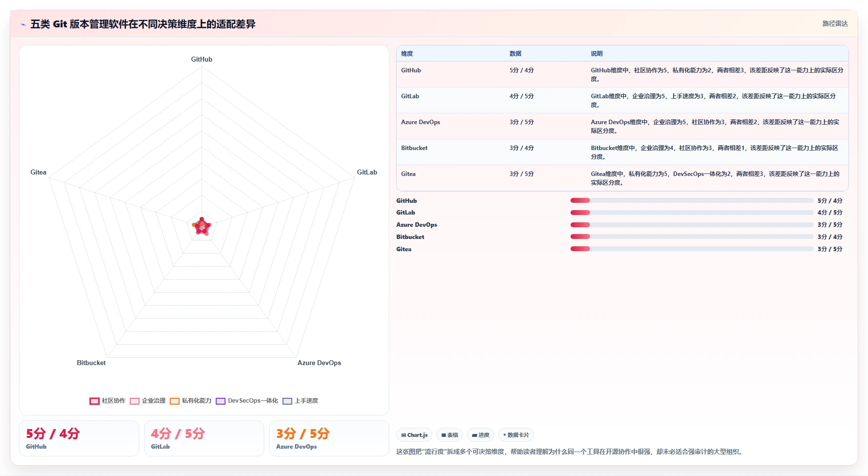Click the small icon before the page title
The width and height of the screenshot is (868, 476).
pyautogui.click(x=23, y=24)
